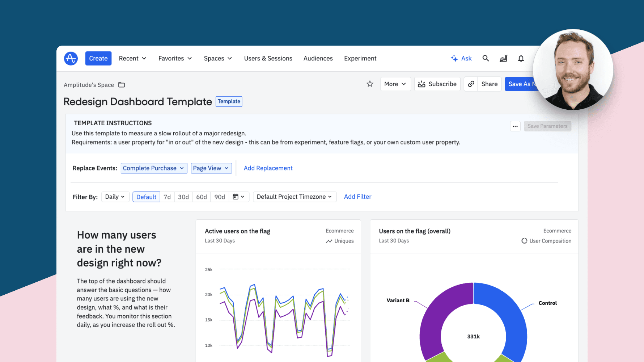Open the Users & Sessions menu item

(x=268, y=58)
